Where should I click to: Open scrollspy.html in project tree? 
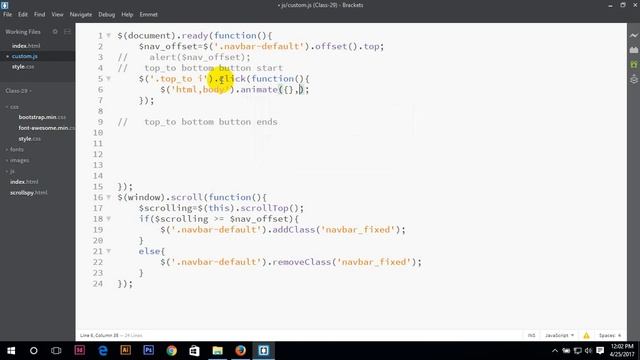pos(29,193)
